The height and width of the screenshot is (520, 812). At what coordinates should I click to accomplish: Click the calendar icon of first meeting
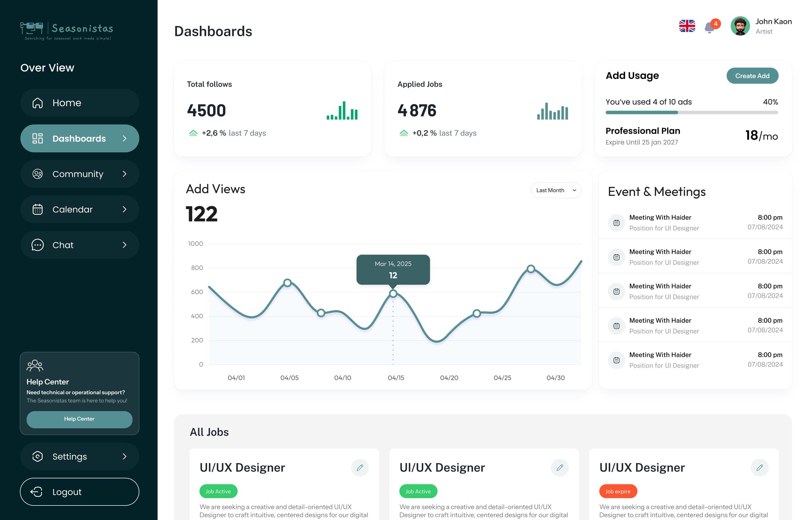(617, 223)
